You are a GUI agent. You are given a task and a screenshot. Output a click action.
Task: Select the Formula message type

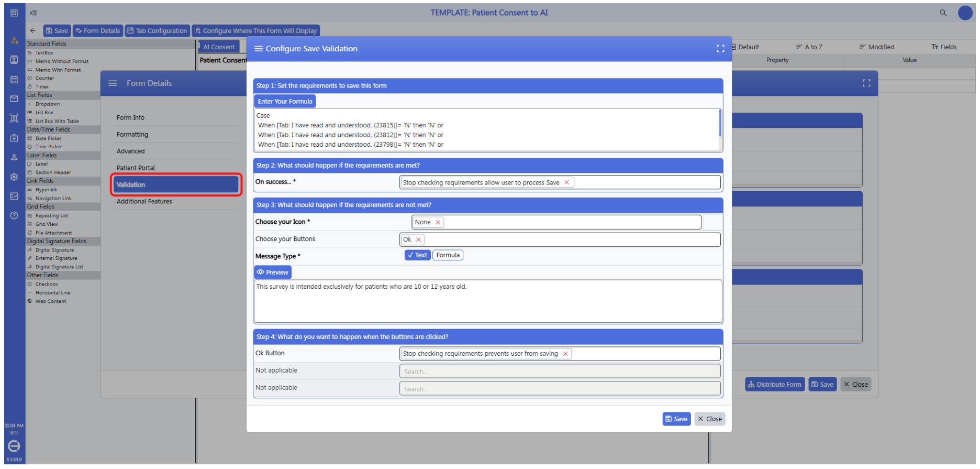(x=448, y=255)
